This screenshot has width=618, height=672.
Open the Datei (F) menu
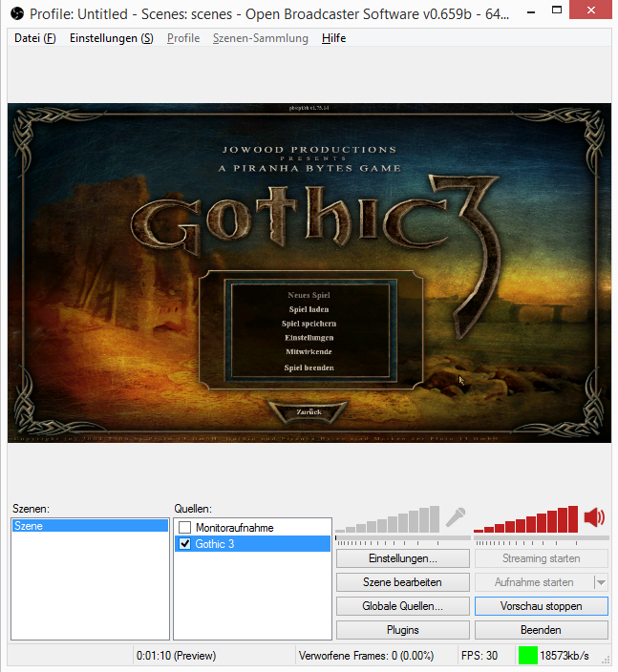coord(35,38)
